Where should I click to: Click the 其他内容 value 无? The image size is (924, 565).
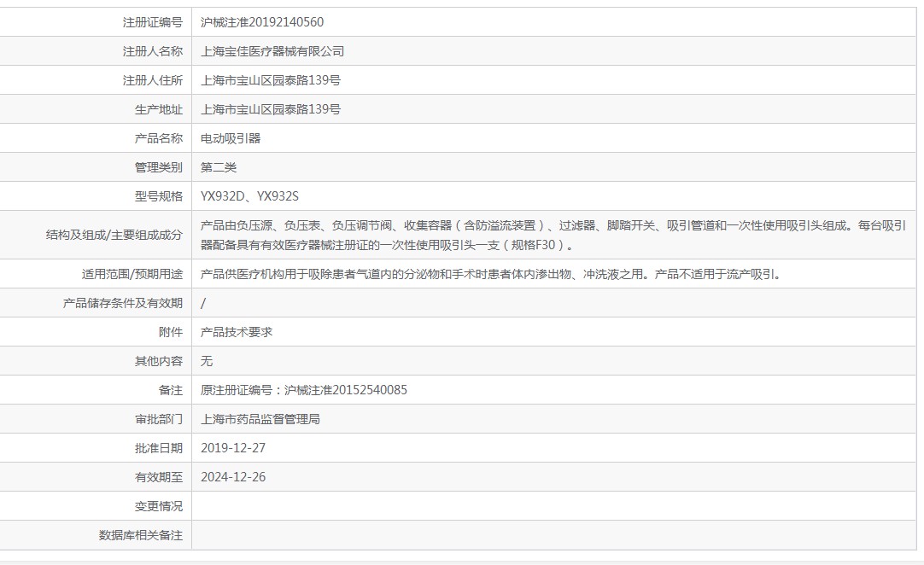pyautogui.click(x=207, y=361)
